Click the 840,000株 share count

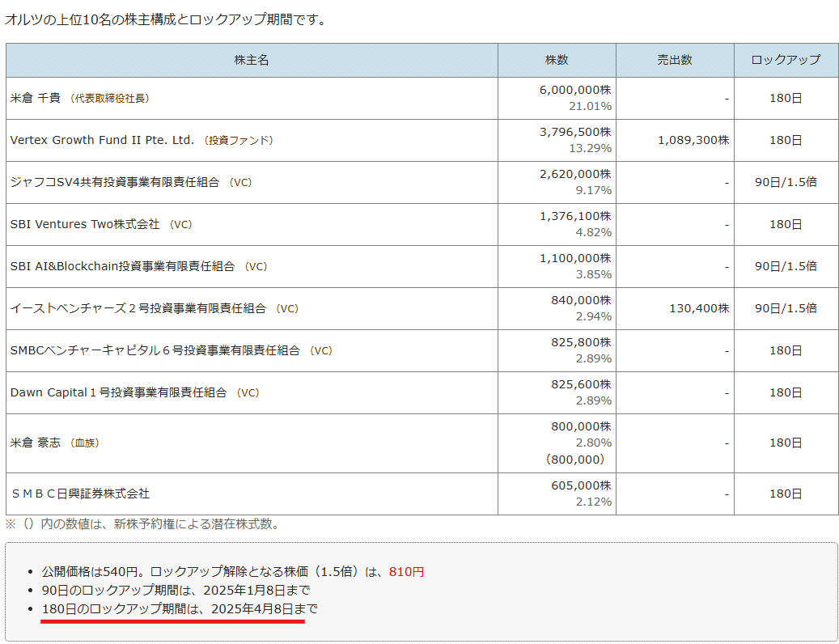click(581, 300)
